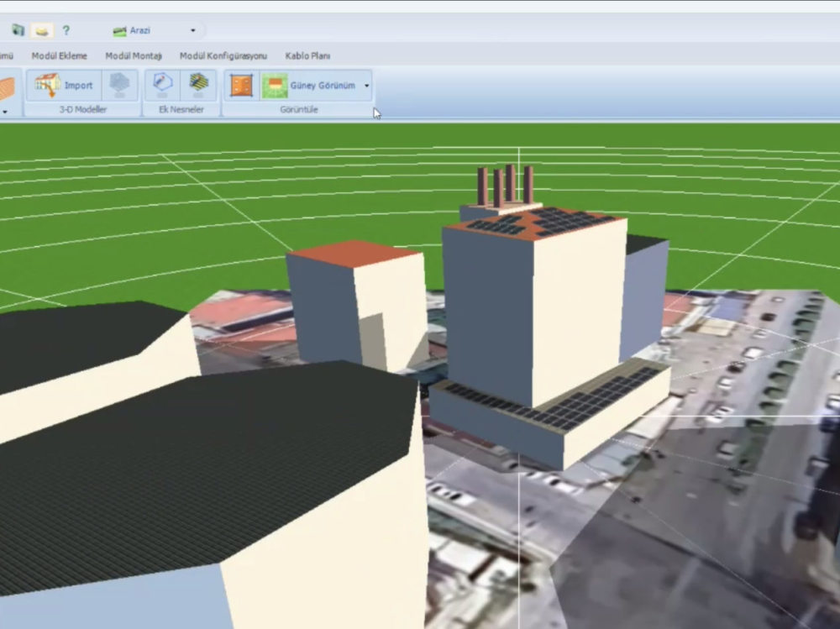This screenshot has width=840, height=629.
Task: Open the Modül Konfigürasyonu tab
Action: click(223, 55)
